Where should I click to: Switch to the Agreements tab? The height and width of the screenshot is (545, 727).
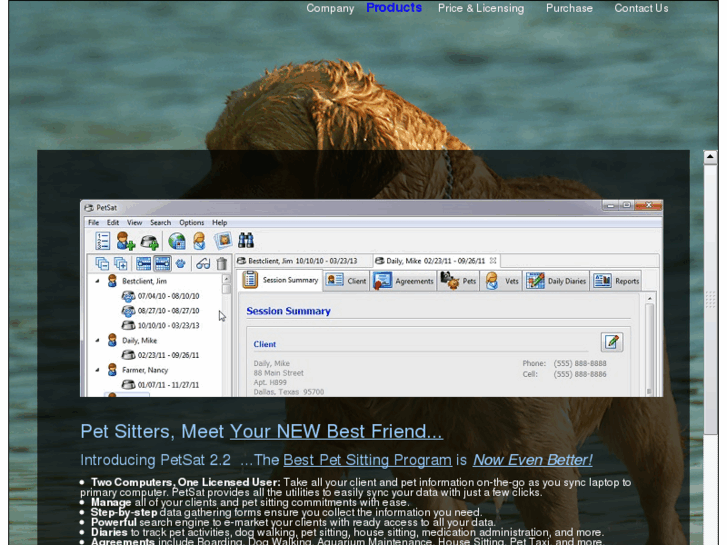point(403,281)
